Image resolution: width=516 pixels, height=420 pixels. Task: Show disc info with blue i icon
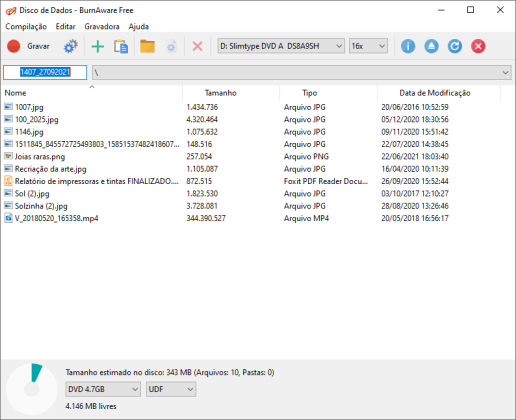click(408, 46)
